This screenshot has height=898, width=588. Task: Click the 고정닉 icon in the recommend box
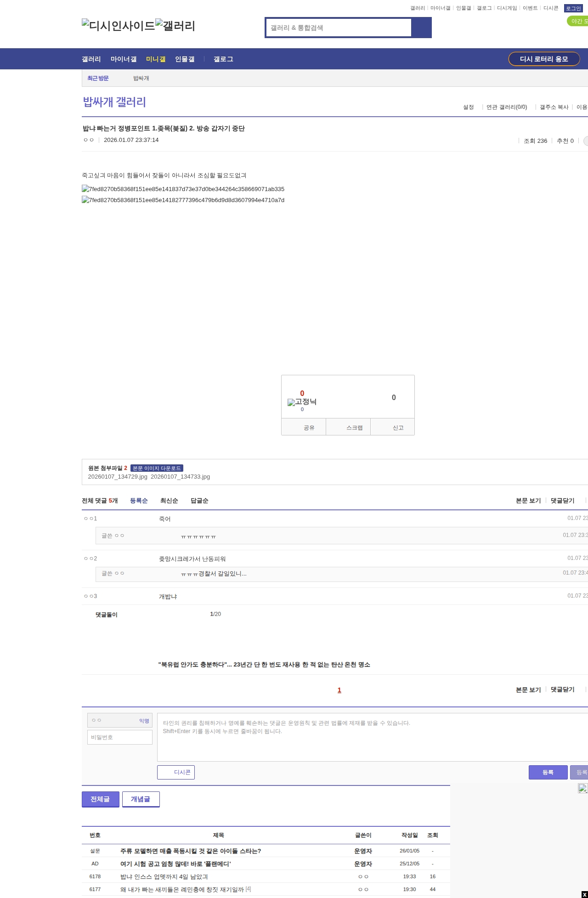[x=302, y=402]
